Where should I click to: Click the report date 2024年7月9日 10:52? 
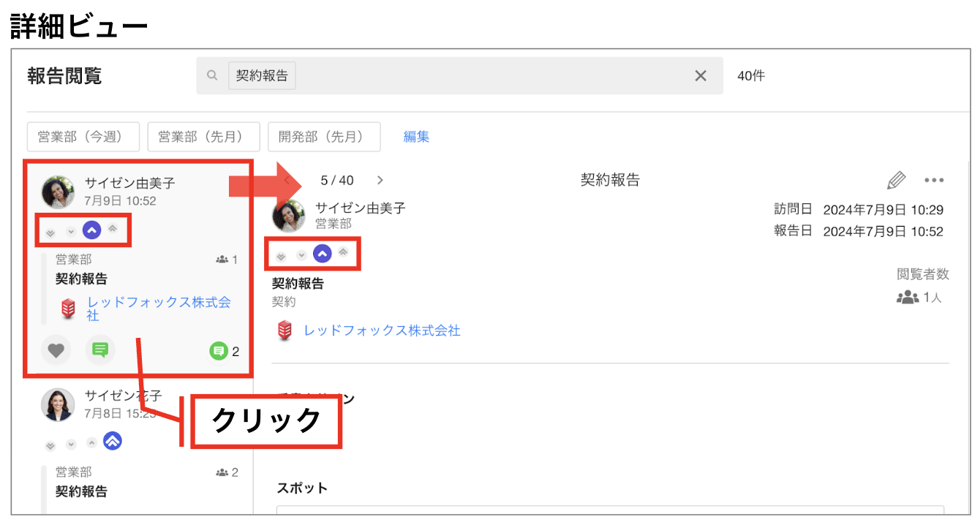point(883,232)
